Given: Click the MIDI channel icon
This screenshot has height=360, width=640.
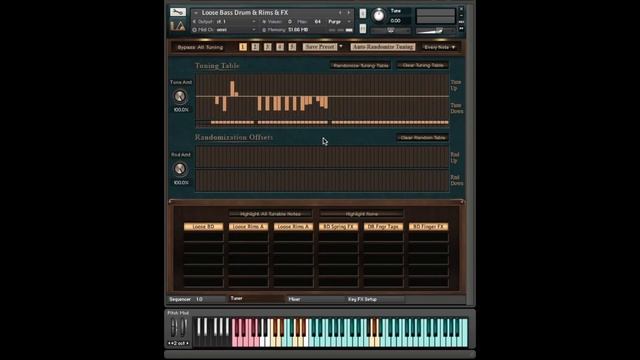Looking at the screenshot, I should (194, 30).
